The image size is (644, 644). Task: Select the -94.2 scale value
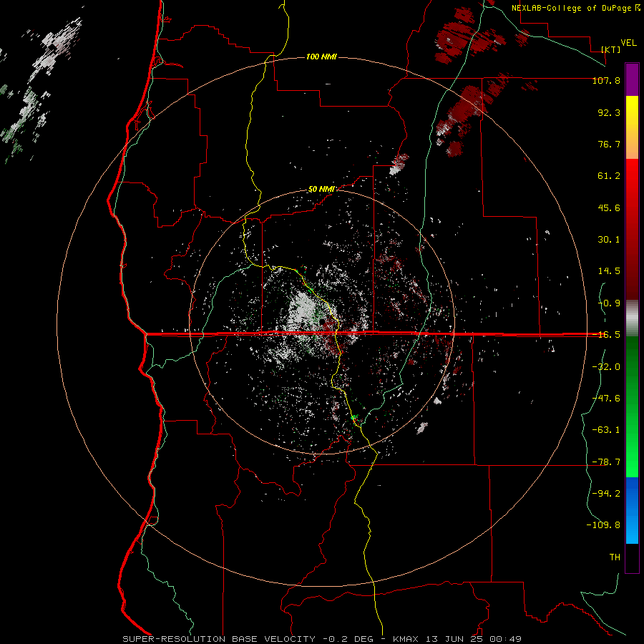coord(606,494)
